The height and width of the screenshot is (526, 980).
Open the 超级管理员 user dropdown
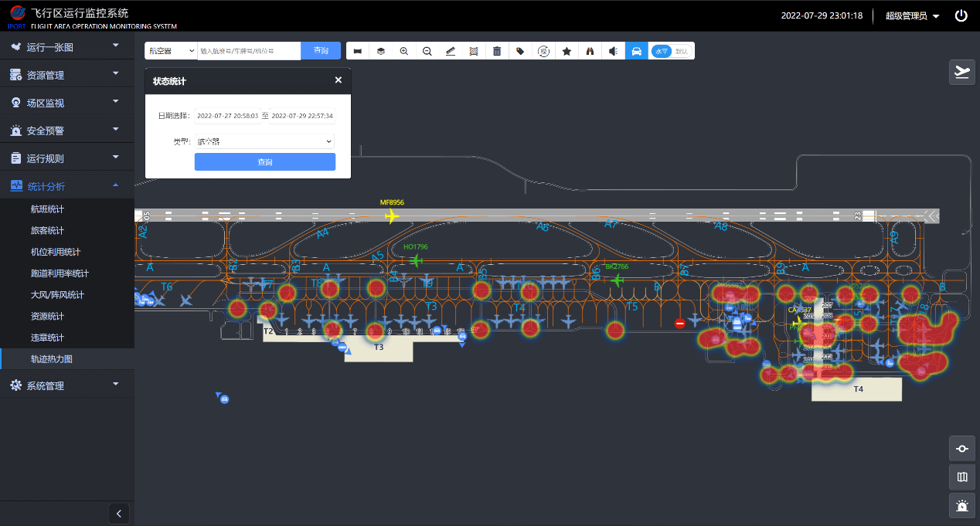tap(912, 15)
